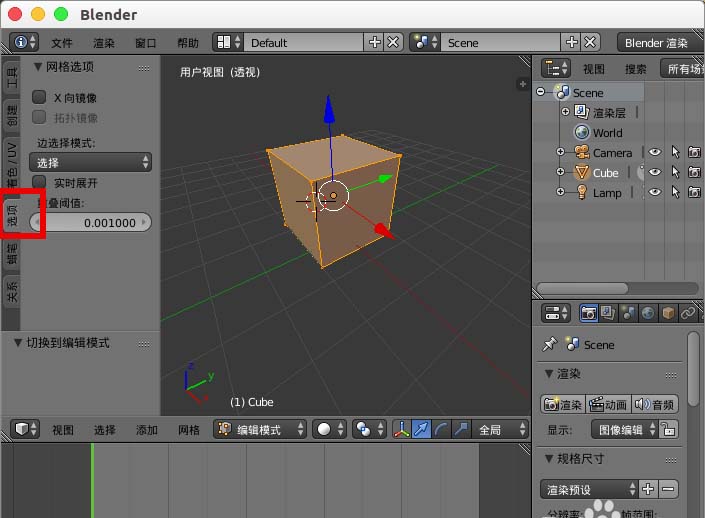Open the 文件 menu
705x518 pixels.
pos(62,43)
